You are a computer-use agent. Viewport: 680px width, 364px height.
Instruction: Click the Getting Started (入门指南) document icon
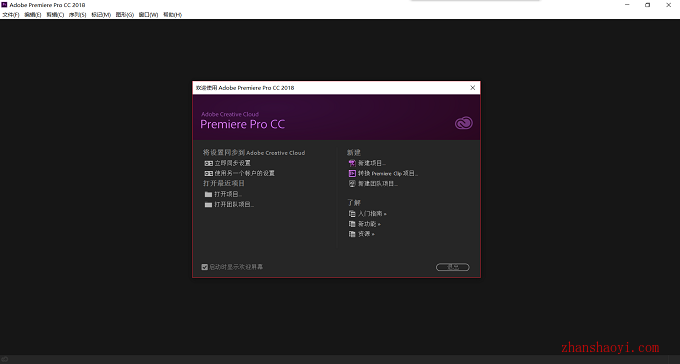(x=352, y=213)
